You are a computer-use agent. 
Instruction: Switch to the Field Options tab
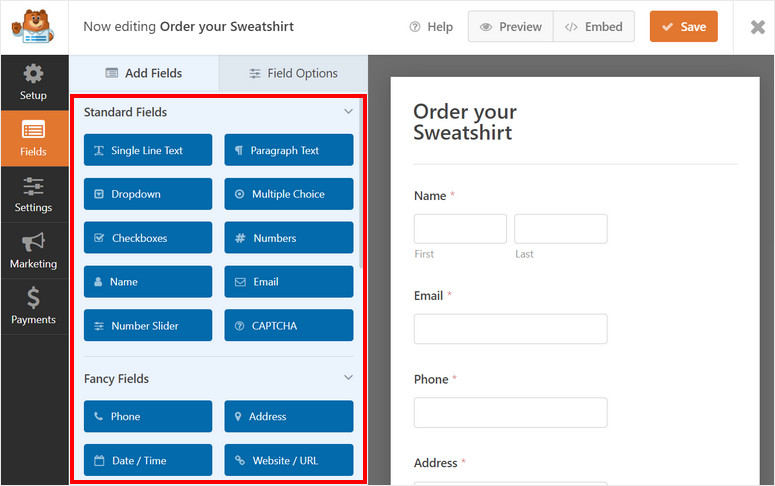point(293,73)
